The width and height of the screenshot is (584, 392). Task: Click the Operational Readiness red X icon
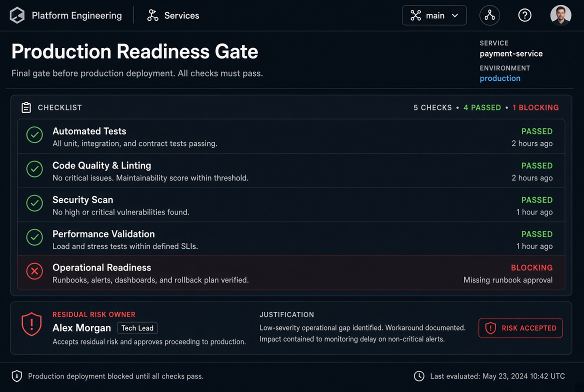click(x=34, y=271)
